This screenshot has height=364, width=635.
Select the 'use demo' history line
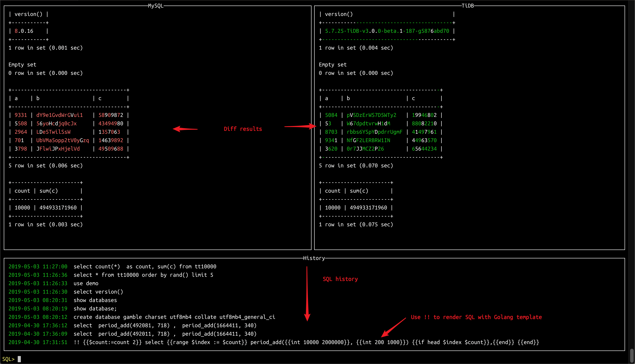[x=86, y=283]
